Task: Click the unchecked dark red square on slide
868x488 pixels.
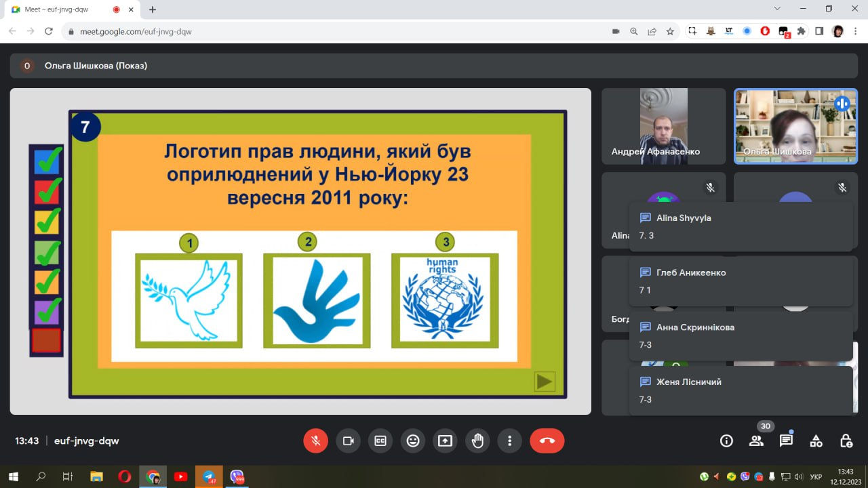Action: 47,341
